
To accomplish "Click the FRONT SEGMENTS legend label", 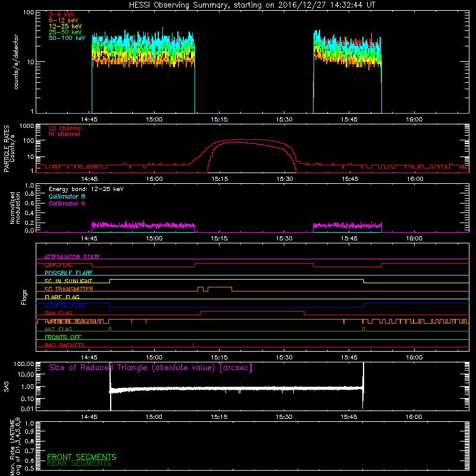I will [82, 457].
